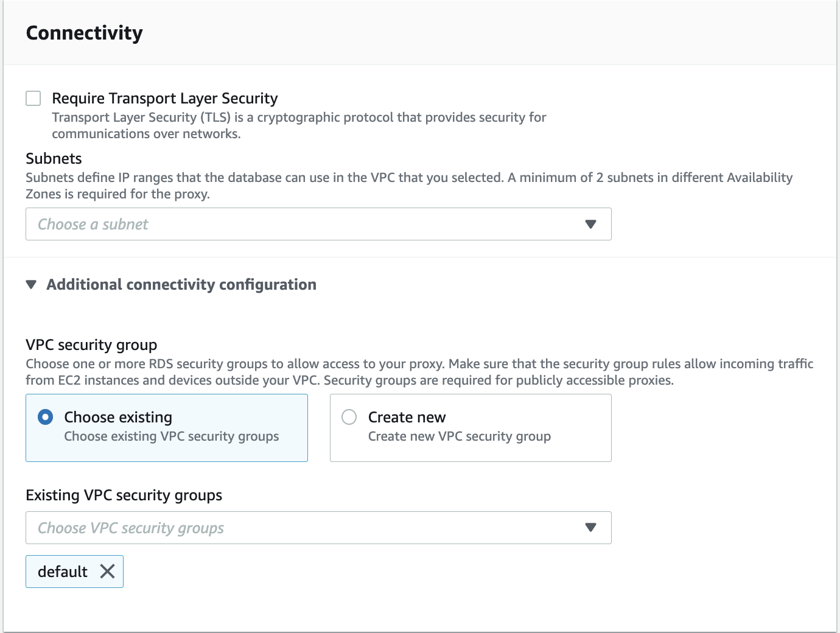This screenshot has height=633, width=840.
Task: Click the subnet dropdown arrow icon
Action: 590,224
